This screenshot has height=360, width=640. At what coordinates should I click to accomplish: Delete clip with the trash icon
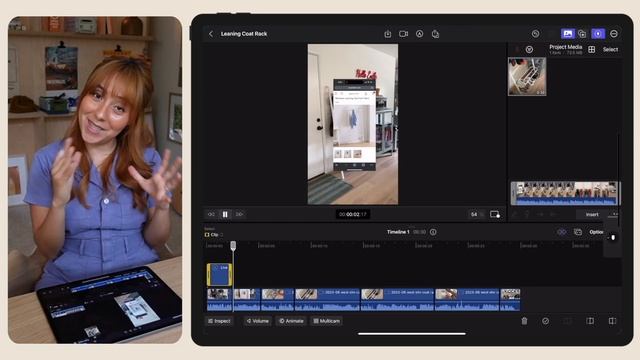pyautogui.click(x=524, y=321)
